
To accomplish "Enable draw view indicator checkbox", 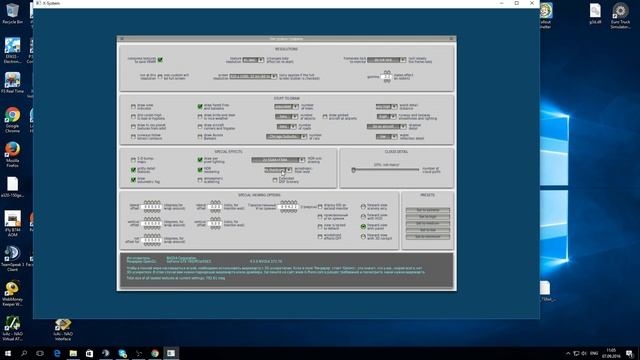I will [133, 107].
